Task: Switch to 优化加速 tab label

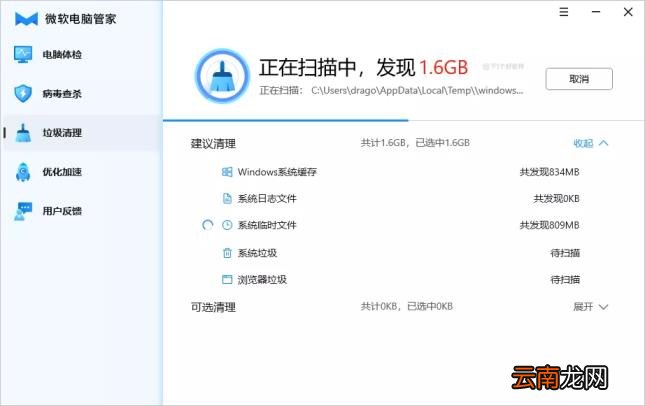Action: pos(62,172)
